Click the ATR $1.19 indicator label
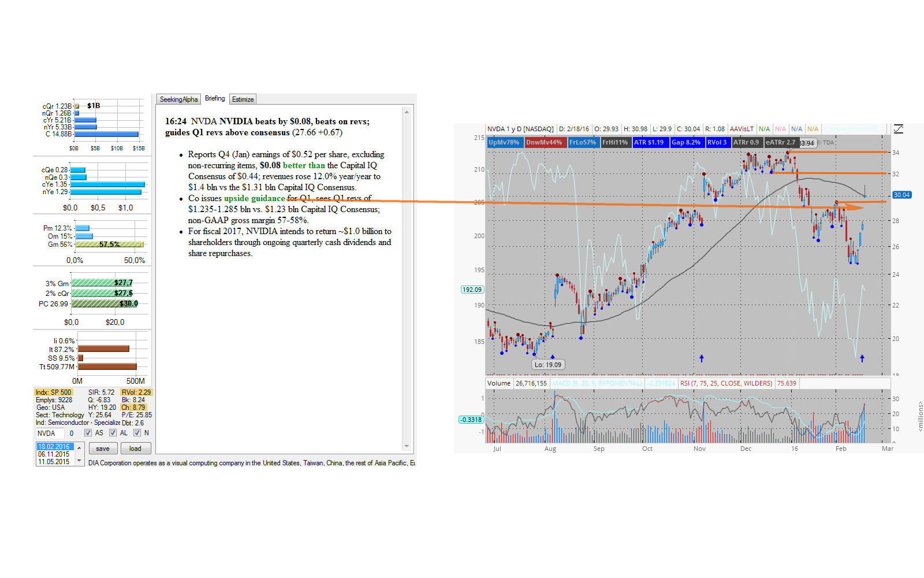 [x=649, y=142]
